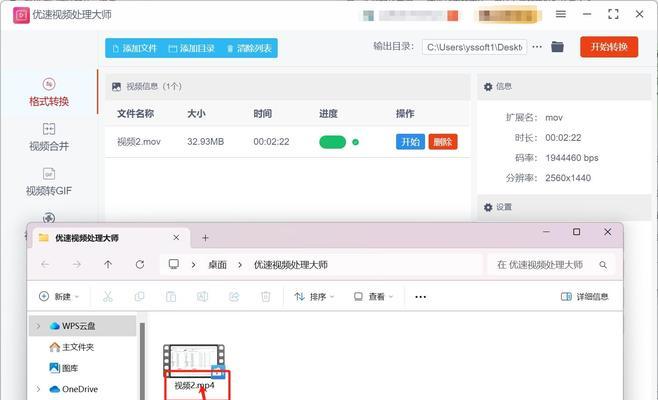Click the This PC monitor icon in the address bar
Image resolution: width=658 pixels, height=400 pixels.
click(x=174, y=264)
